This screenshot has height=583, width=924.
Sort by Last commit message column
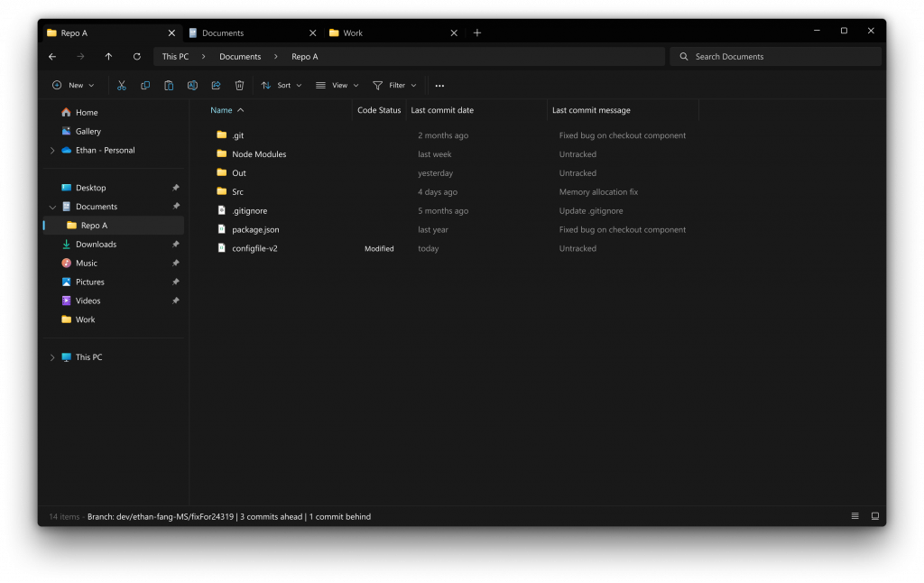(x=591, y=110)
